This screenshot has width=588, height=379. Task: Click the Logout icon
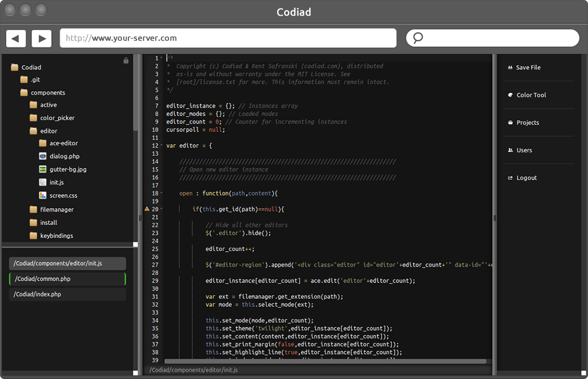coord(510,178)
